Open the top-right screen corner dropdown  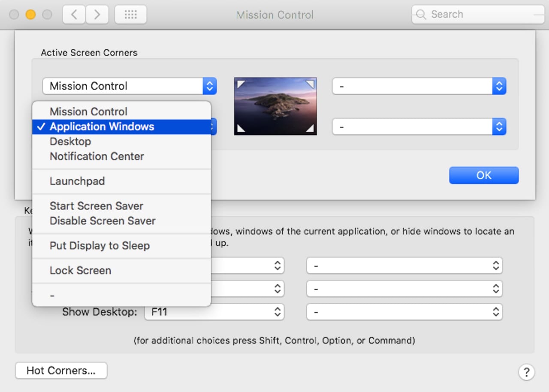pyautogui.click(x=419, y=86)
